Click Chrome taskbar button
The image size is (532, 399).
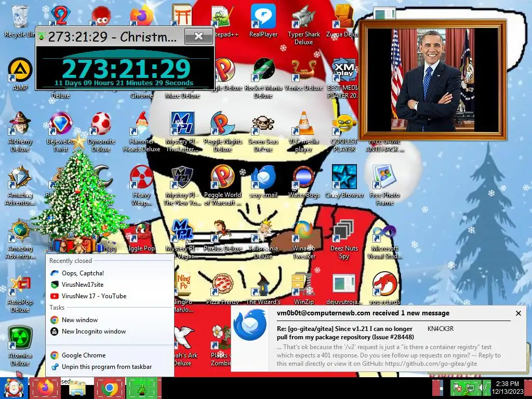pyautogui.click(x=110, y=388)
